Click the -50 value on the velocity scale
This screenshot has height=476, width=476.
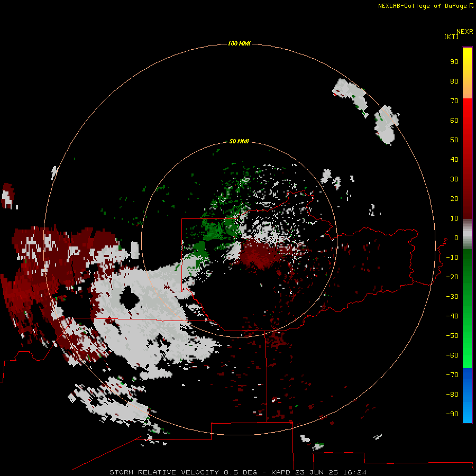tap(452, 336)
